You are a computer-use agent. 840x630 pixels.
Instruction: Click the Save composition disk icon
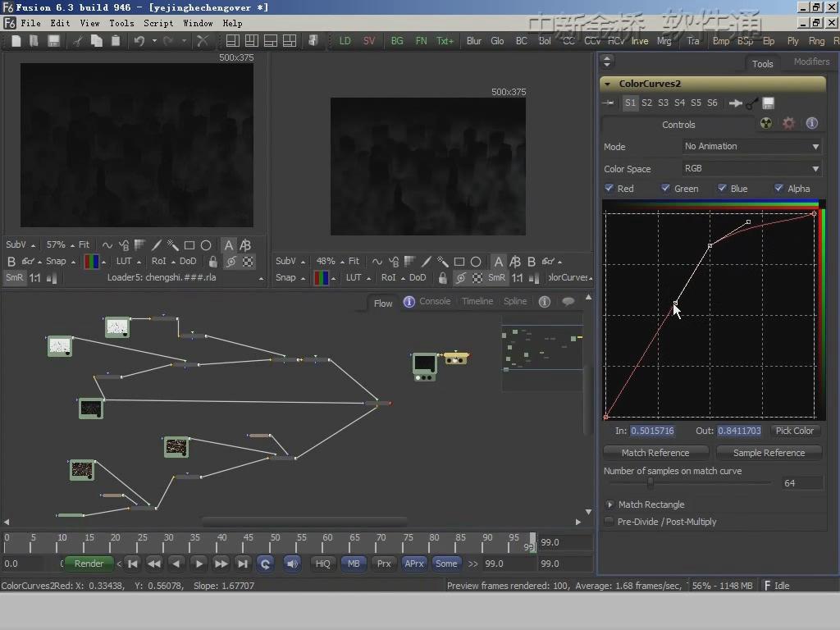click(53, 41)
